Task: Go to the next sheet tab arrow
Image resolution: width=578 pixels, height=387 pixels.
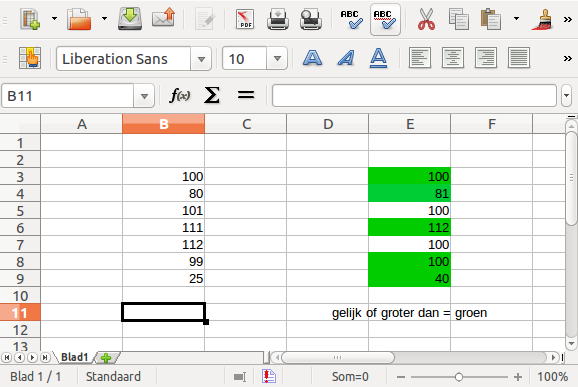Action: pyautogui.click(x=32, y=357)
